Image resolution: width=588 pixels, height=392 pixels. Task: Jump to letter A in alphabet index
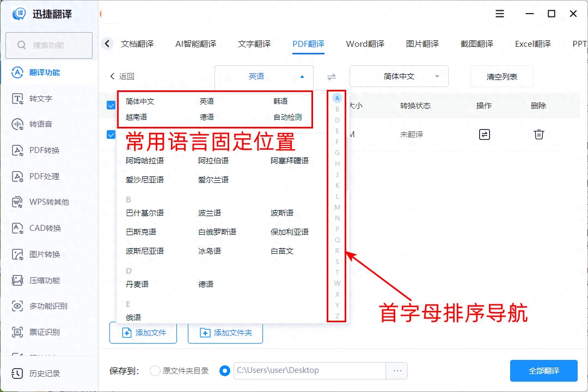click(x=337, y=99)
